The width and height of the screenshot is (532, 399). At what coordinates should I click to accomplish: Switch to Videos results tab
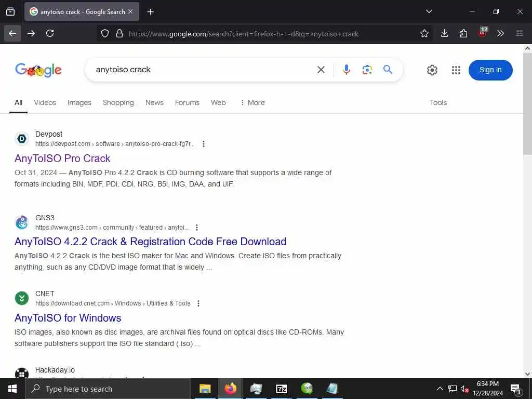45,102
